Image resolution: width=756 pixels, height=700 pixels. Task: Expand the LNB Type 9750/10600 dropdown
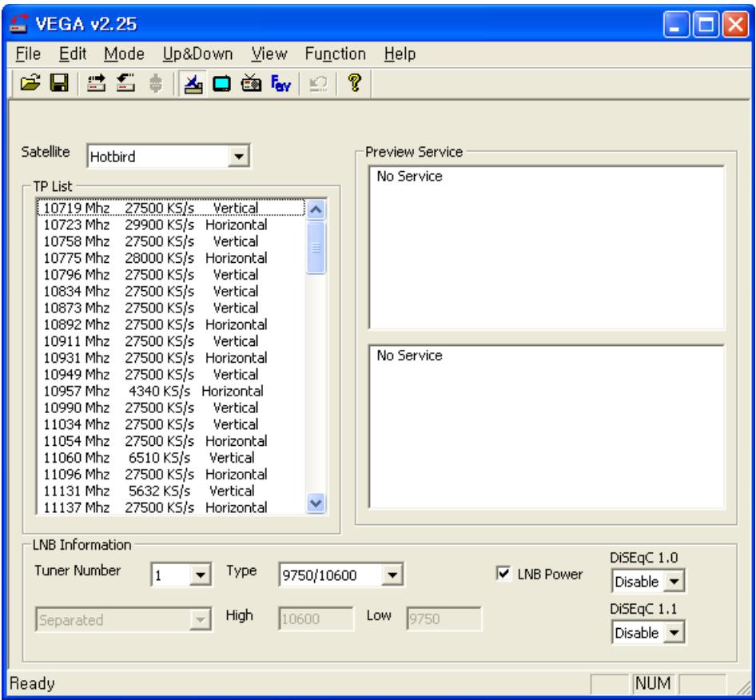(392, 575)
